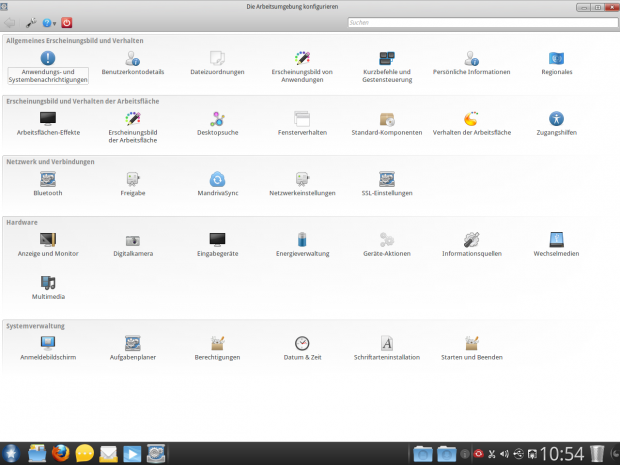Viewport: 620px width, 465px height.
Task: Open Aufgabenplaner task scheduler
Action: pos(132,348)
